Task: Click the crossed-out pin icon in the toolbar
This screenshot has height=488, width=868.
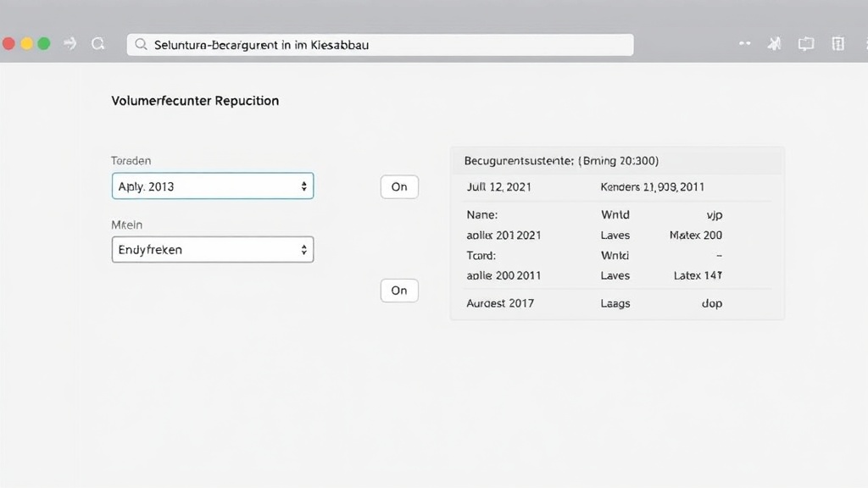Action: [774, 44]
